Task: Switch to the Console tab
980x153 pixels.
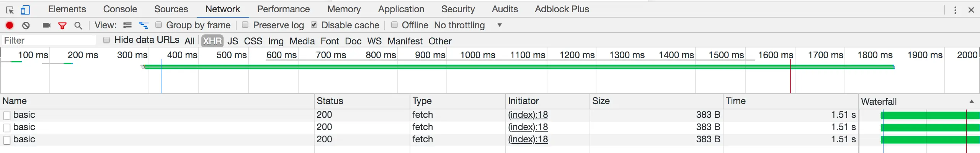Action: (120, 9)
